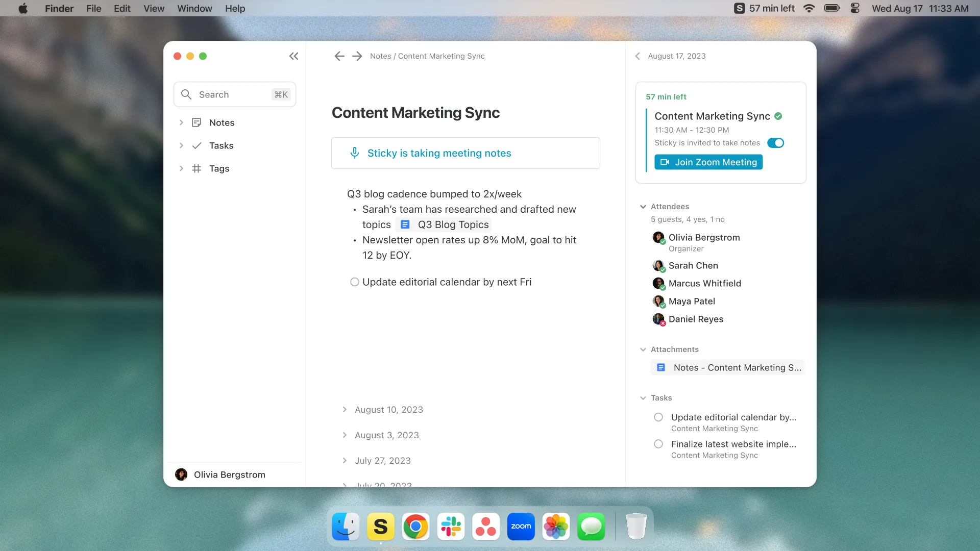Click the search magnifier icon

coord(186,94)
